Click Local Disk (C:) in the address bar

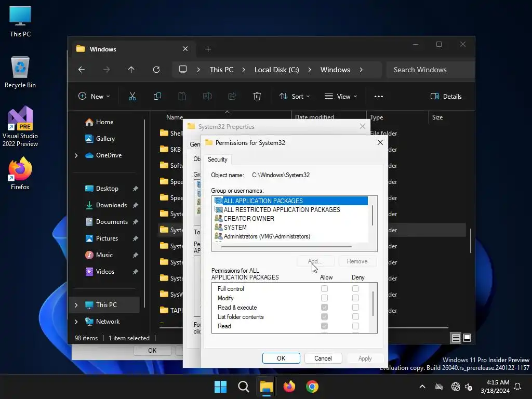tap(276, 70)
